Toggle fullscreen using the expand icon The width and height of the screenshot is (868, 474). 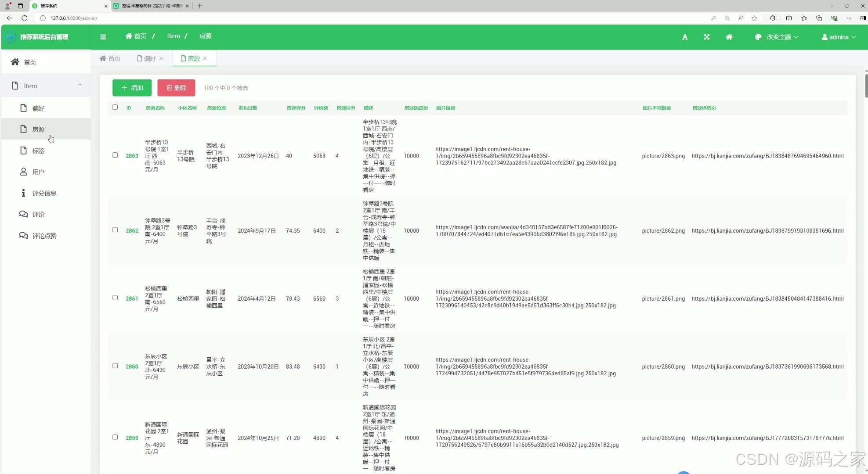[706, 37]
